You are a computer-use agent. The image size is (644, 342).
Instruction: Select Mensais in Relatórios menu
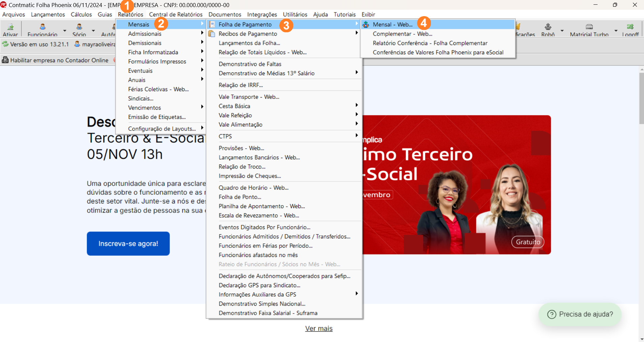click(x=161, y=24)
